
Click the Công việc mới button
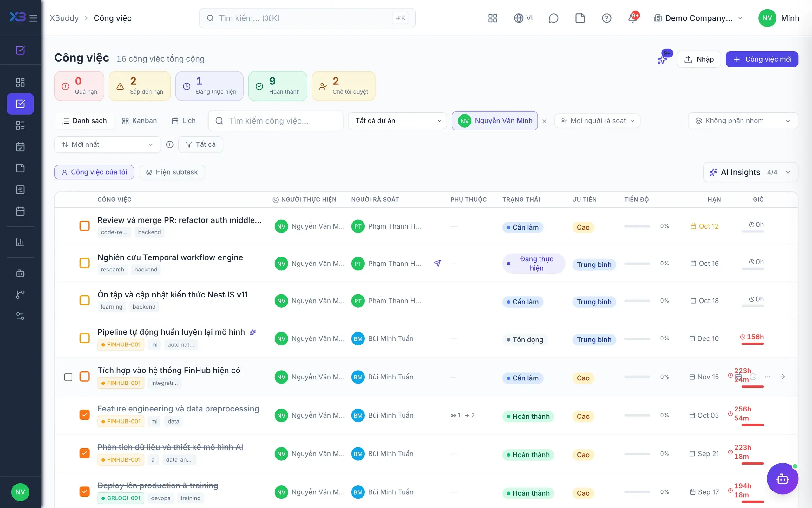point(762,59)
